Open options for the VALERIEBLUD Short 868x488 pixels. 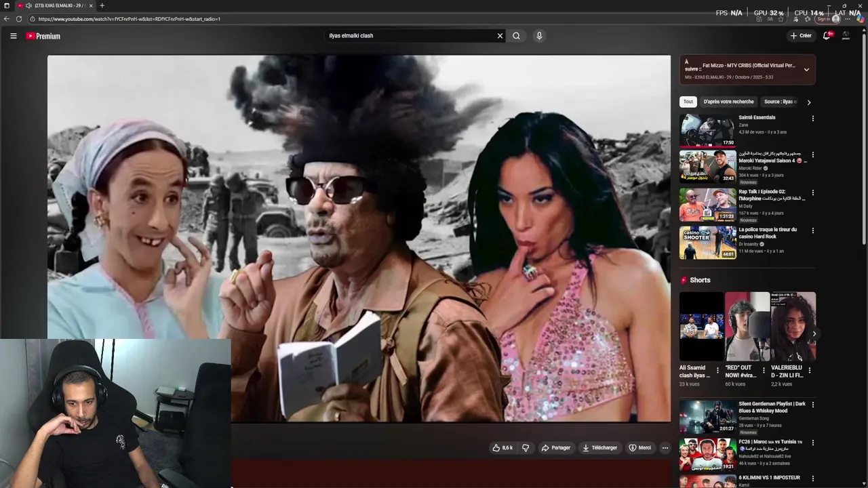[809, 371]
